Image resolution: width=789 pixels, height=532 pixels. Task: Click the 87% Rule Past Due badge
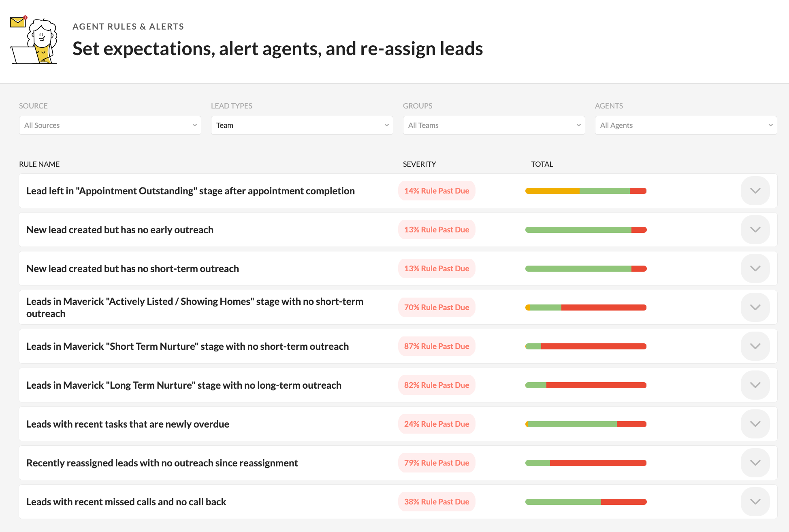click(x=437, y=346)
